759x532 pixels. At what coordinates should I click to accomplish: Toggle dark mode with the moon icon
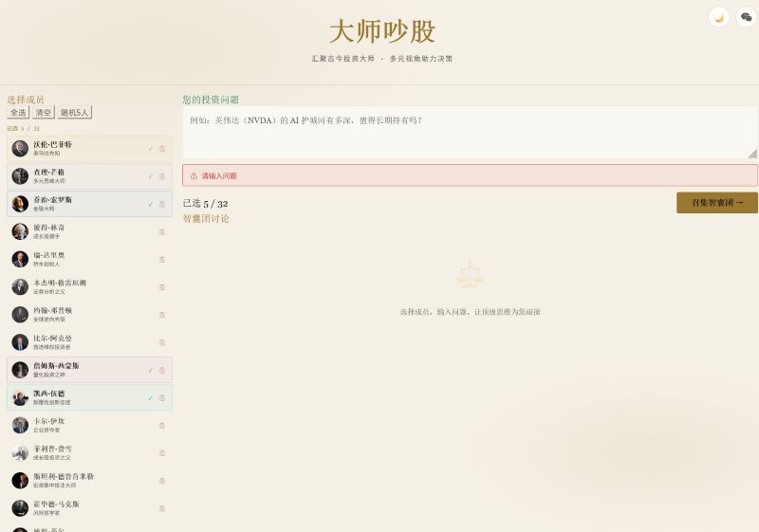(719, 17)
